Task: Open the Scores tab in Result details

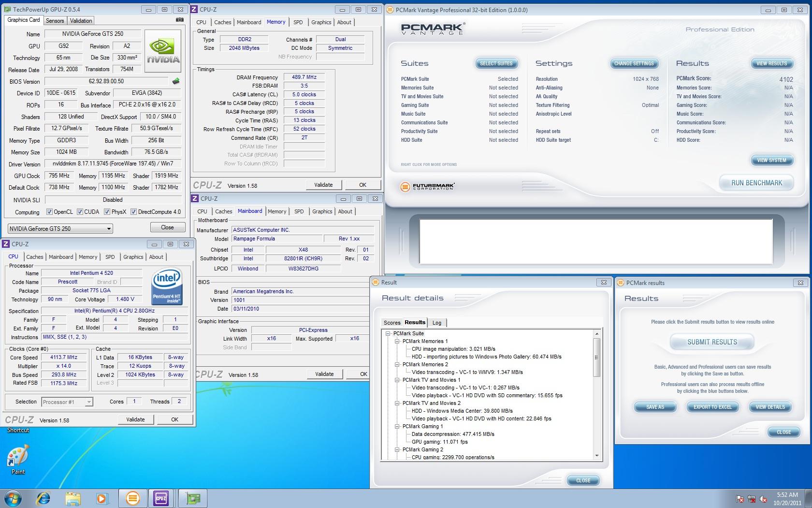Action: point(392,323)
